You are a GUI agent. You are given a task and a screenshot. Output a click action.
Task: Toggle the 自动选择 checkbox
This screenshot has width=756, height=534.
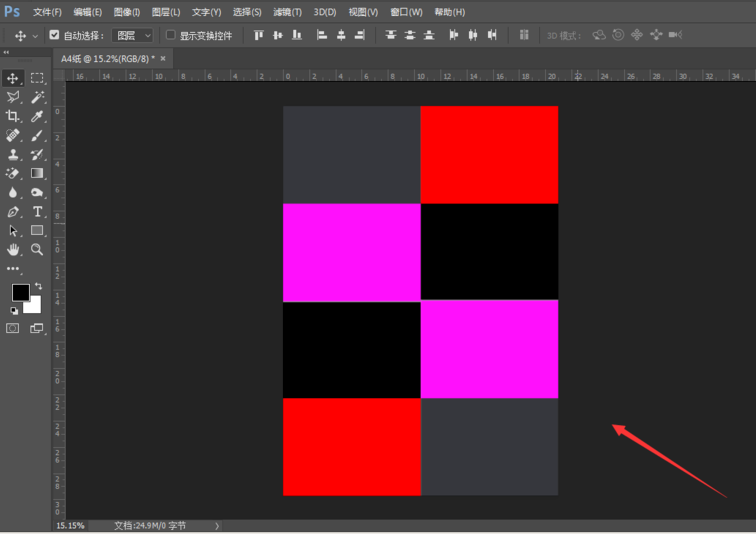coord(54,35)
